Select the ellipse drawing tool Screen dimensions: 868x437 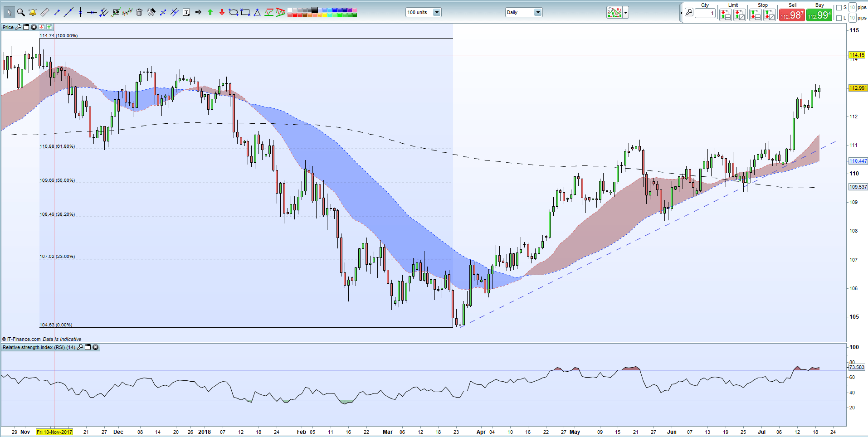coord(234,12)
